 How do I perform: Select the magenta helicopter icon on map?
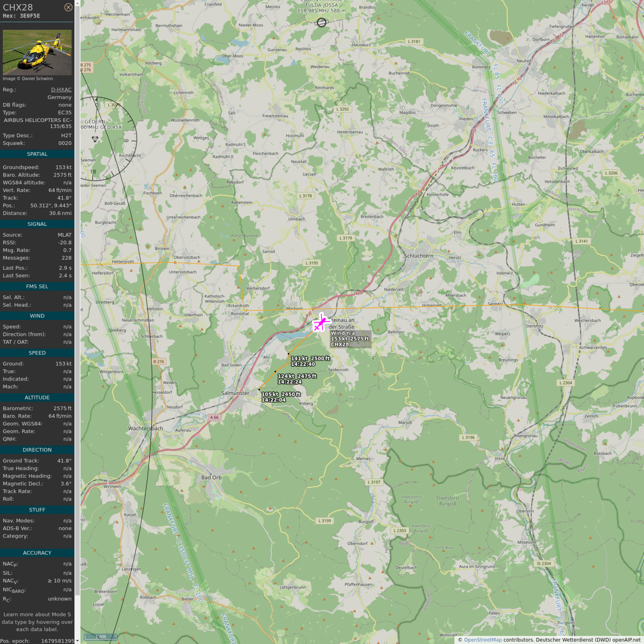coord(321,322)
